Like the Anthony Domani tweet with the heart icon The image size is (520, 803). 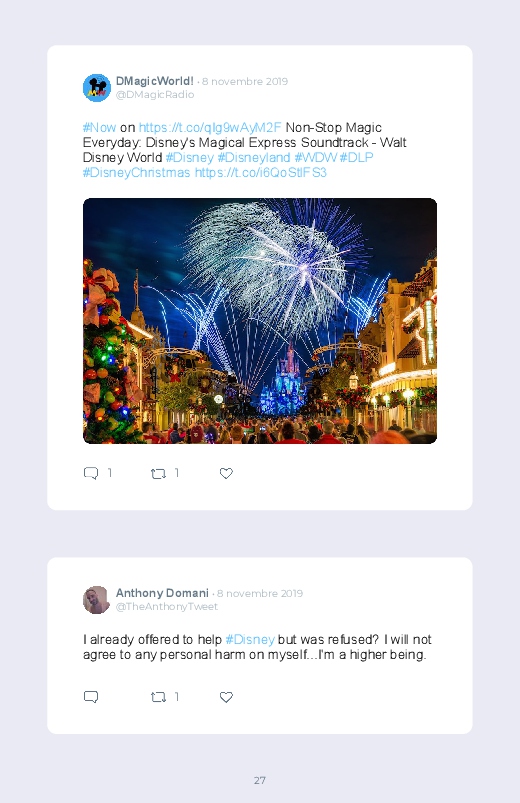tap(226, 697)
